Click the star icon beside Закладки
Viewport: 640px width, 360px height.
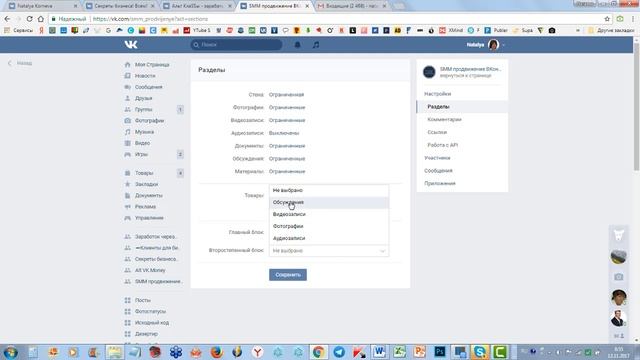(127, 184)
